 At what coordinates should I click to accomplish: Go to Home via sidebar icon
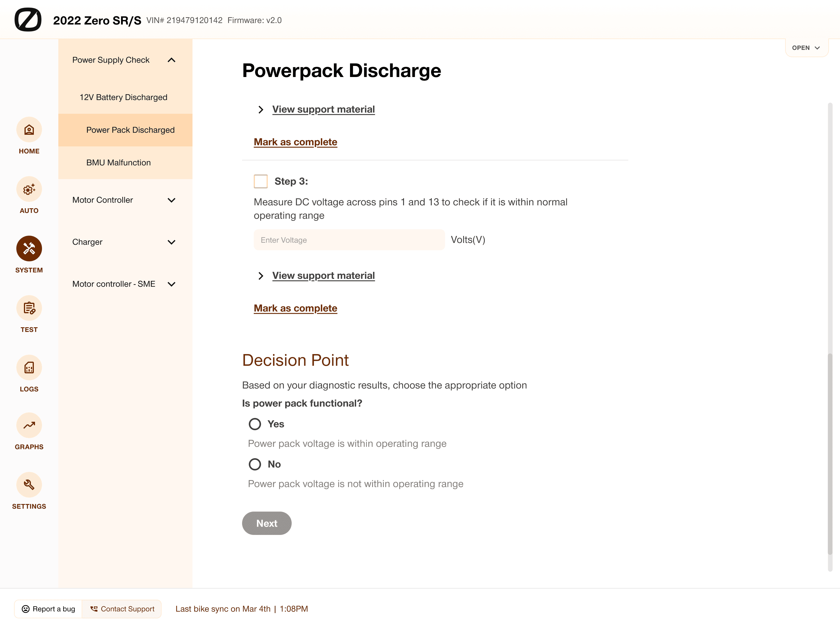[29, 130]
